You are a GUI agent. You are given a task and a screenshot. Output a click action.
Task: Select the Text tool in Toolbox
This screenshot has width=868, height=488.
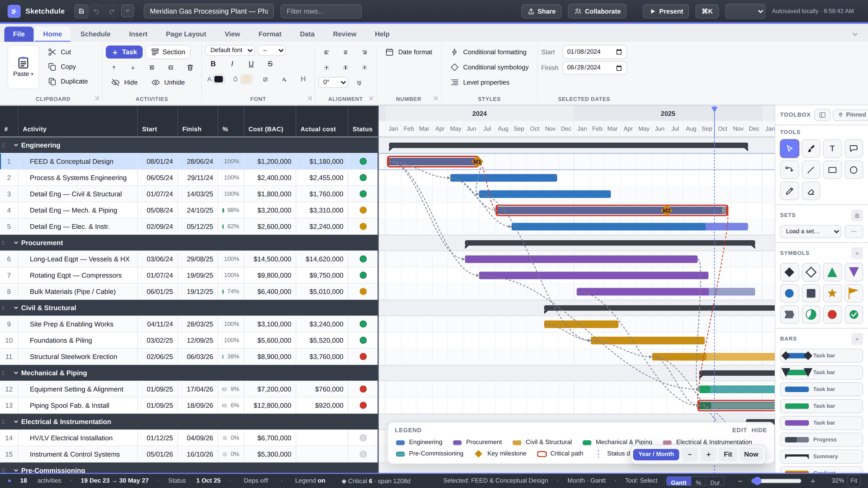(832, 148)
